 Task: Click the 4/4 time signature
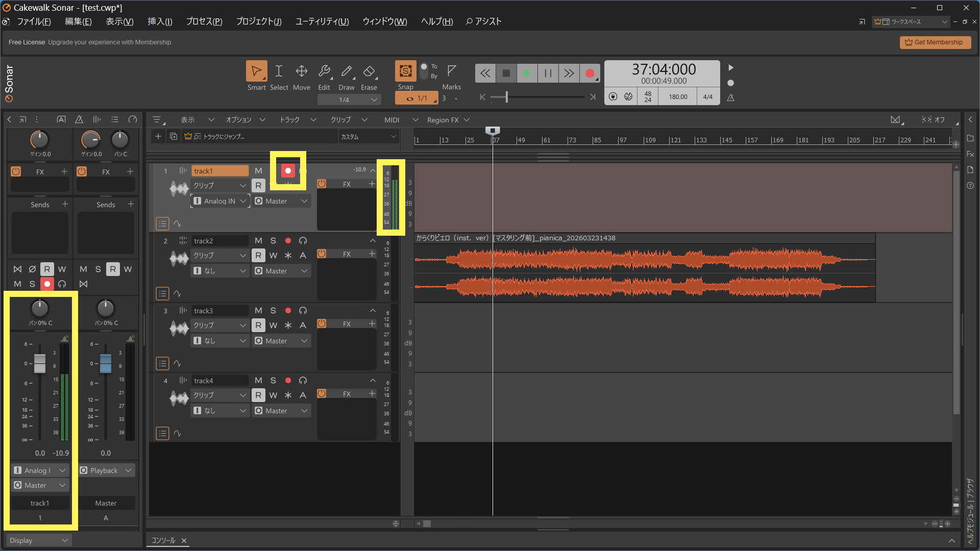[x=708, y=96]
